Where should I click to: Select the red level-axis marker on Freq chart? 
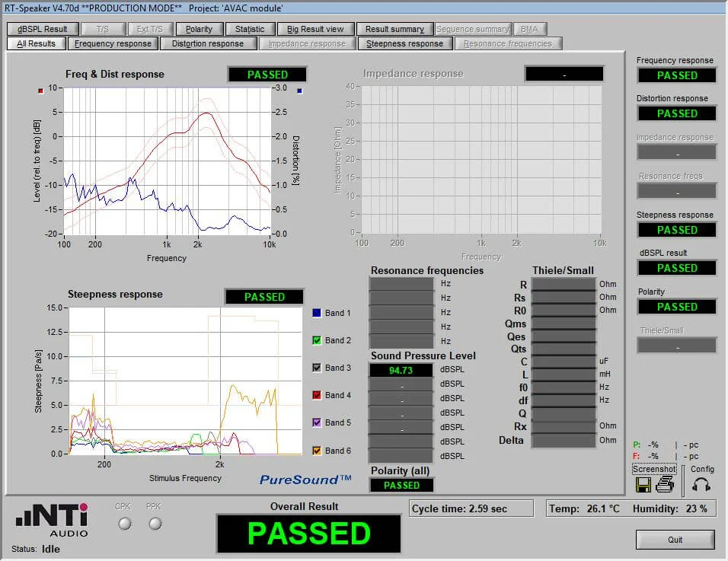point(41,90)
